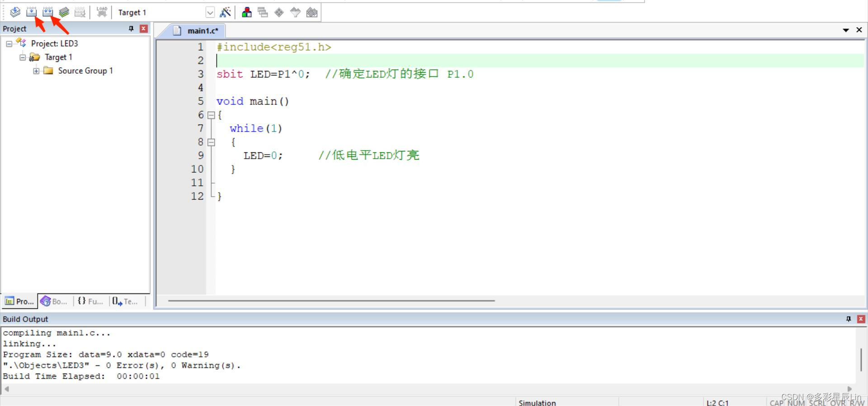The width and height of the screenshot is (868, 406).
Task: Click the #include<reg51.h> line
Action: click(274, 47)
